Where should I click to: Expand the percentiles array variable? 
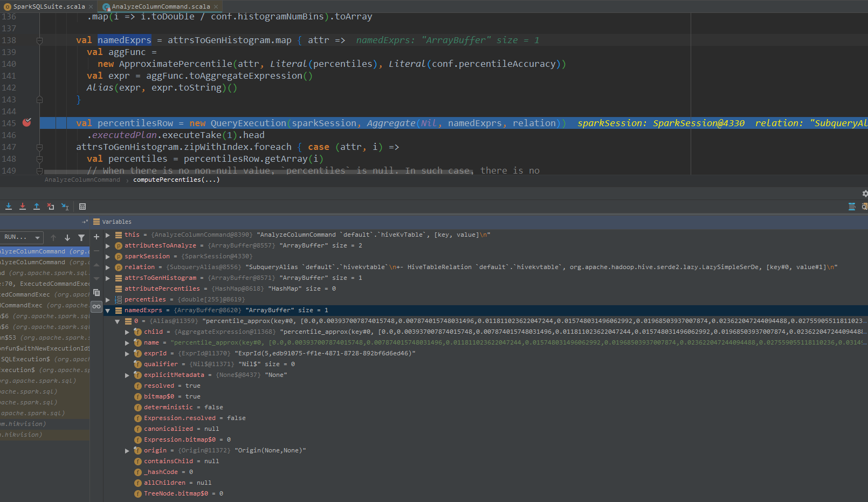click(x=108, y=300)
